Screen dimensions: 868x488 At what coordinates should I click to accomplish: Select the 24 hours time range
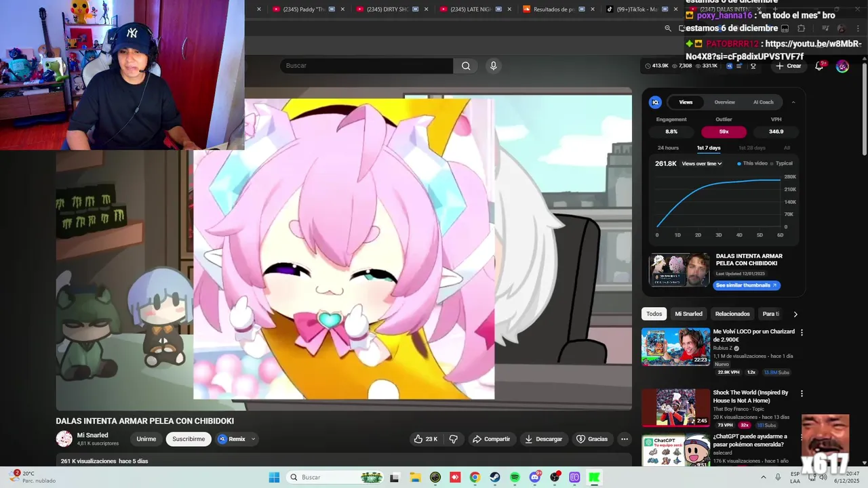point(668,148)
